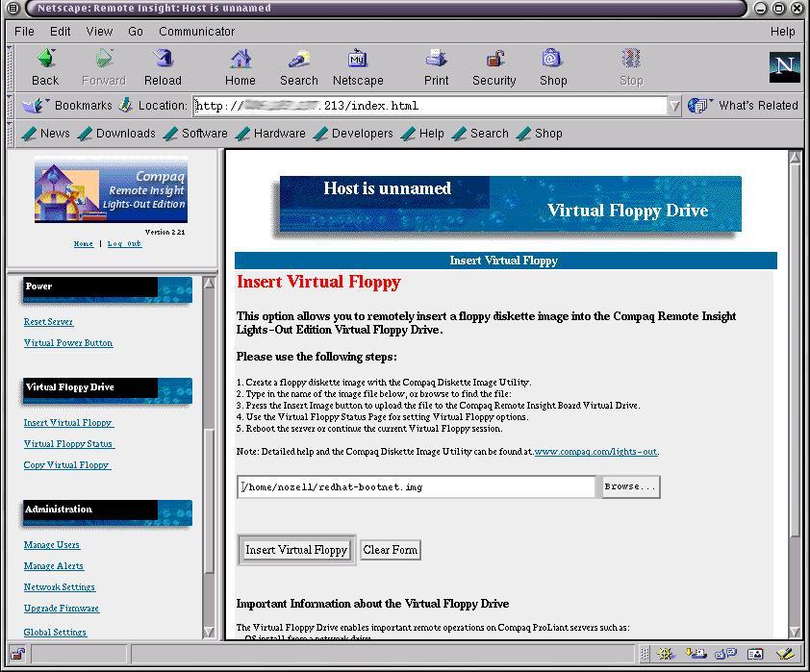Open the Netscape Search icon

298,65
